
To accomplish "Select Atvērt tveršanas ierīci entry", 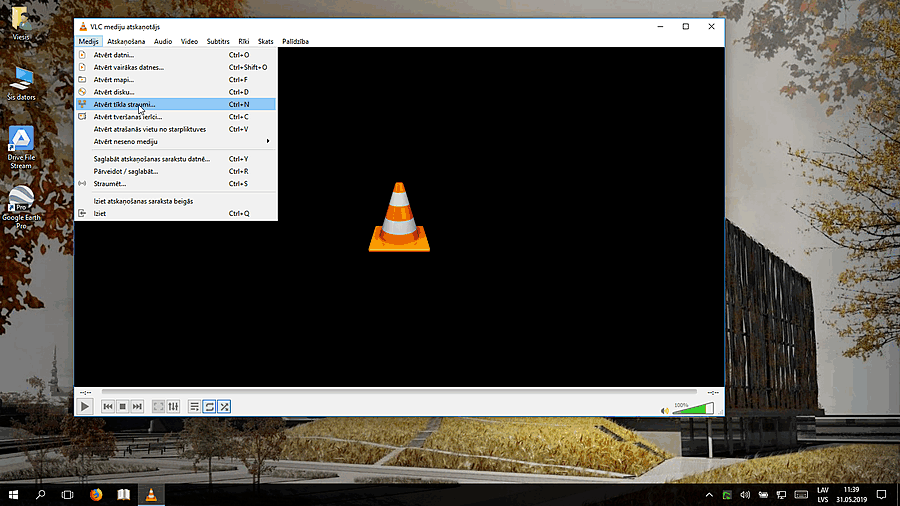I will point(176,116).
